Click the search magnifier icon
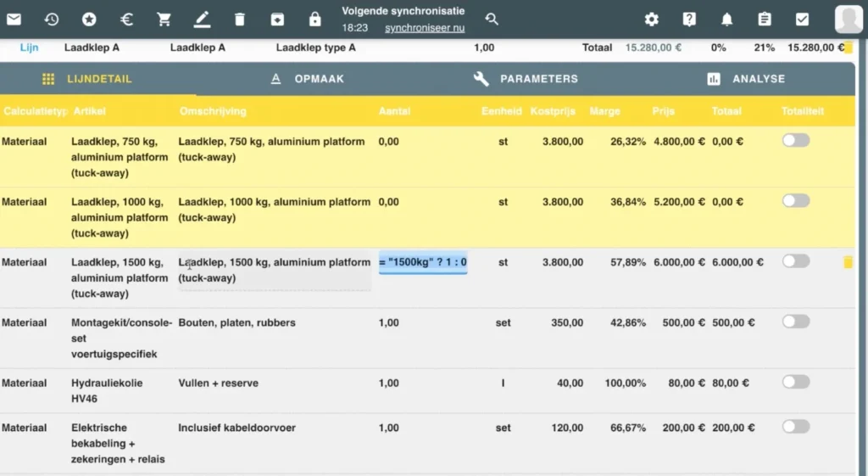The width and height of the screenshot is (868, 476). click(x=492, y=20)
